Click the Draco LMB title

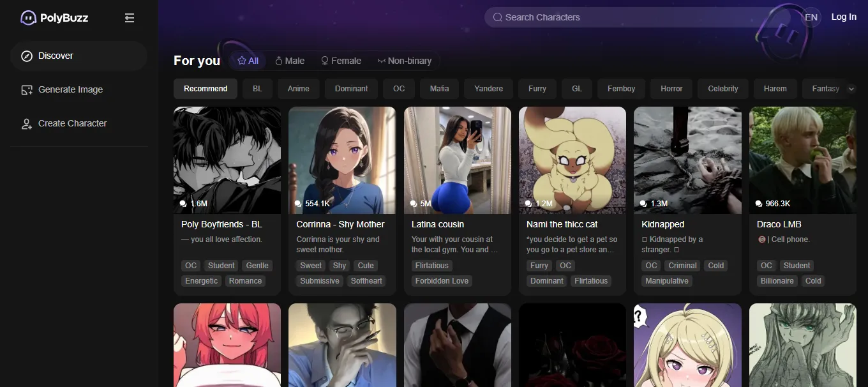pos(779,224)
